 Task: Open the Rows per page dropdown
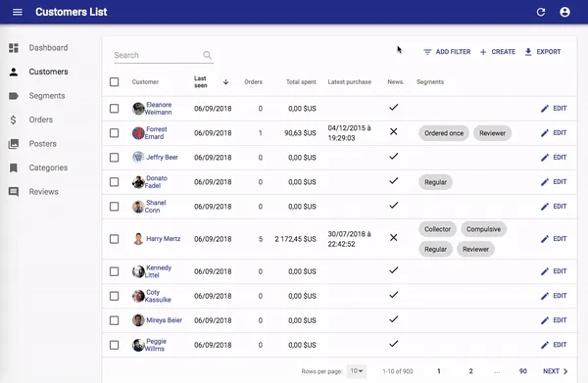[x=357, y=371]
